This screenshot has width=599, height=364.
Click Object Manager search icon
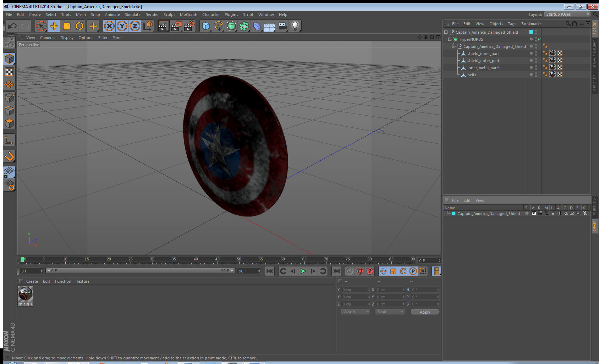coord(568,24)
